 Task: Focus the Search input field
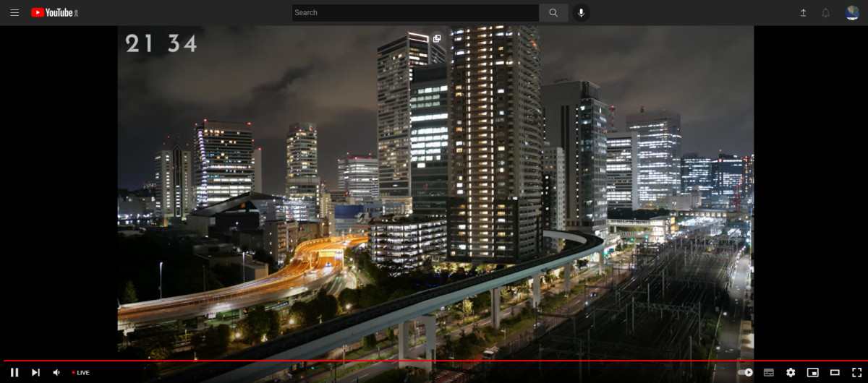pyautogui.click(x=415, y=12)
